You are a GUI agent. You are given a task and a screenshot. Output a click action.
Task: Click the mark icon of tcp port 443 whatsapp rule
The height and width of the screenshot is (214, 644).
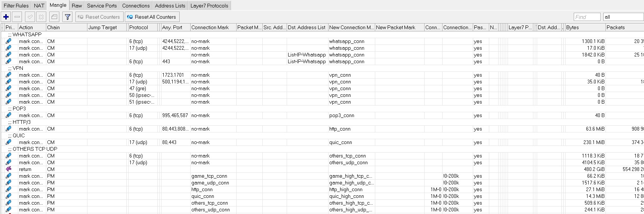pos(9,61)
